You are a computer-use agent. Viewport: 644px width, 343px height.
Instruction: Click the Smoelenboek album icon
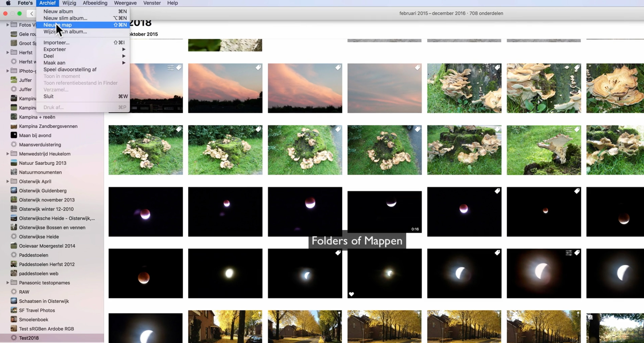(14, 319)
